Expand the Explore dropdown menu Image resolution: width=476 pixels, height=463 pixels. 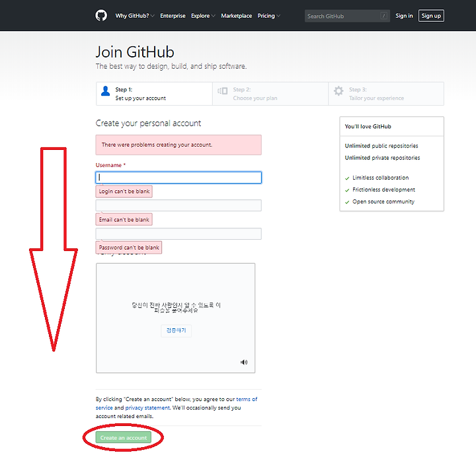(203, 16)
